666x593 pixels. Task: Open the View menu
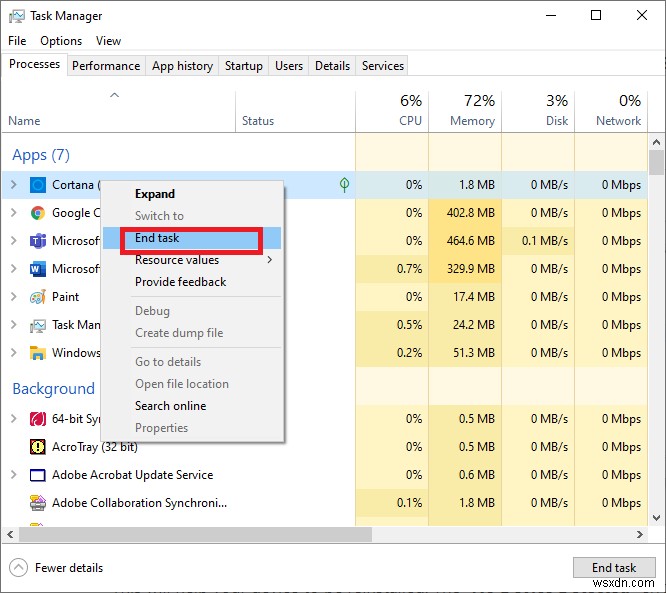point(108,41)
